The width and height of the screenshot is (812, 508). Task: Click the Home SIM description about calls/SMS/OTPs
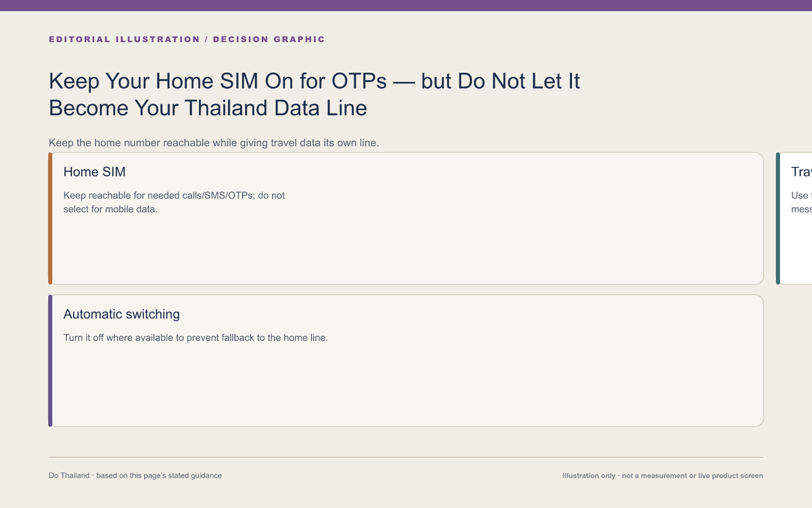[x=174, y=202]
